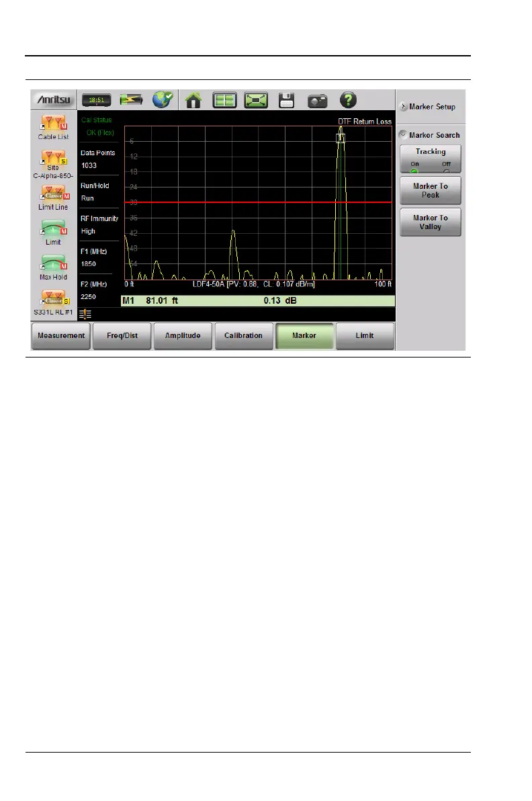Click the DTF Return Loss title

pyautogui.click(x=365, y=122)
